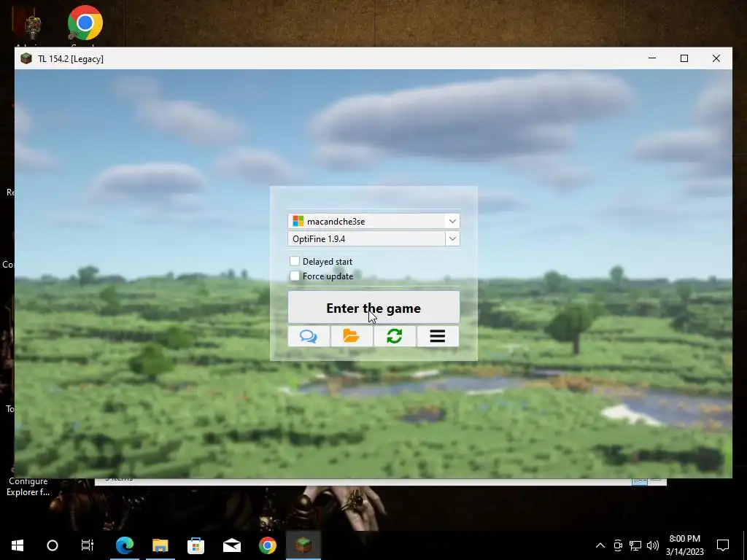Close the TL 154.2 Legacy window
747x560 pixels.
[716, 58]
